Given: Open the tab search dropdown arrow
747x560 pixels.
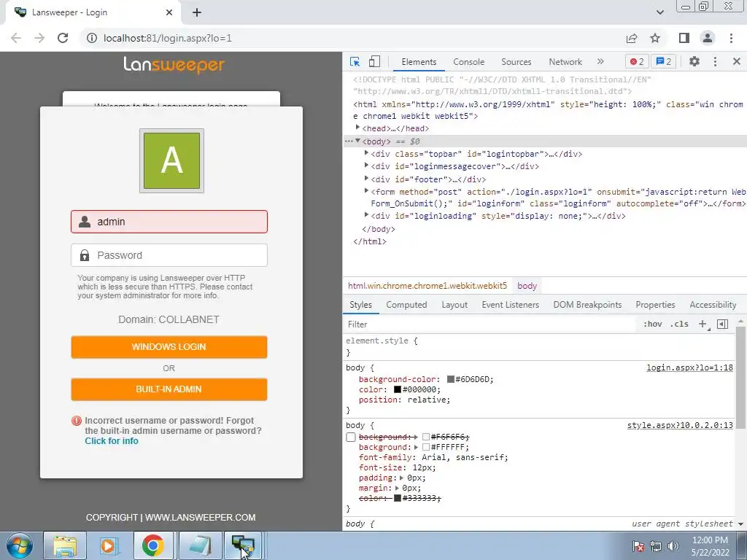Looking at the screenshot, I should 659,12.
